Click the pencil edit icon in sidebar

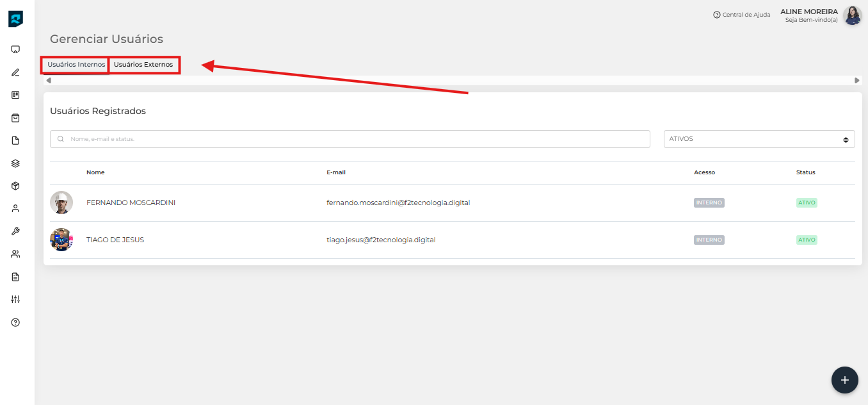coord(15,72)
